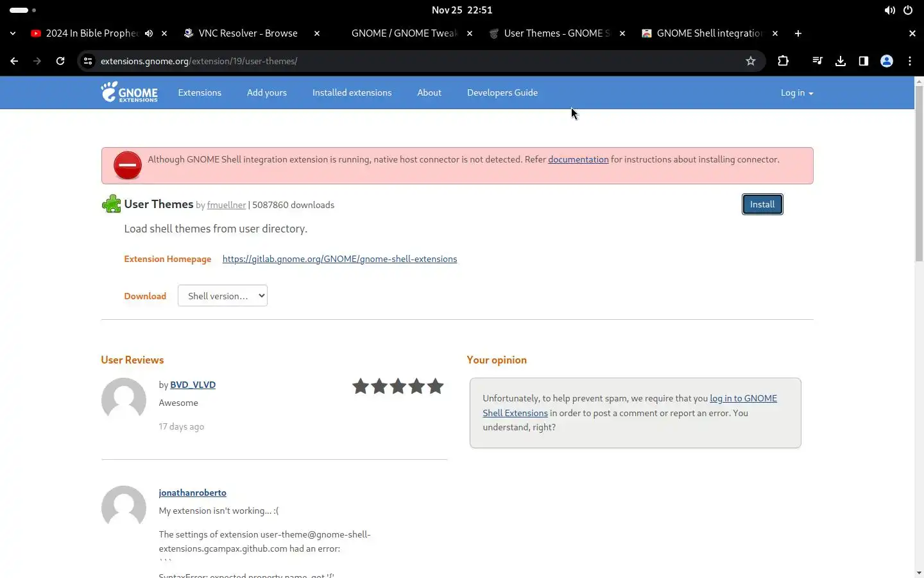This screenshot has height=578, width=924.
Task: Expand the Log in dropdown
Action: [x=797, y=92]
